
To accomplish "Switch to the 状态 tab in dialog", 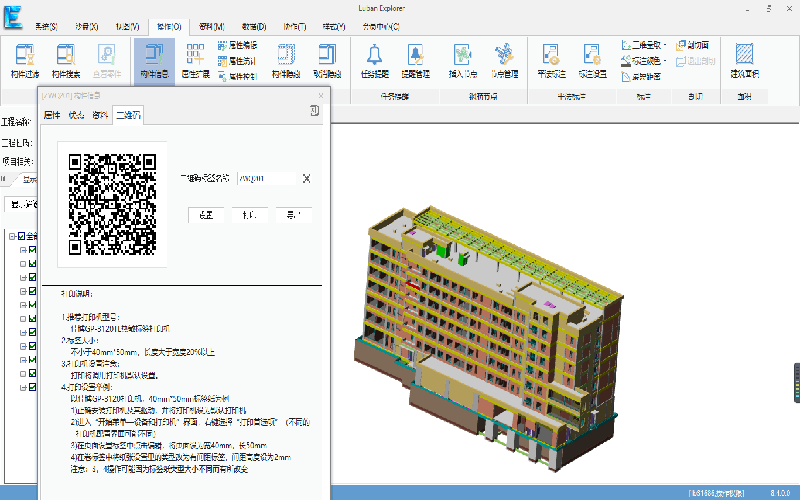I will (76, 115).
